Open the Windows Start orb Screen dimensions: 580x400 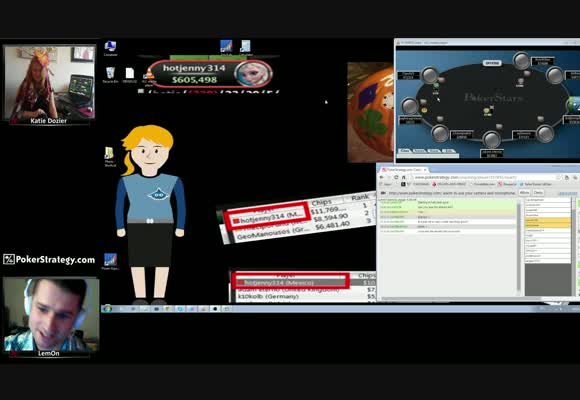[x=107, y=308]
